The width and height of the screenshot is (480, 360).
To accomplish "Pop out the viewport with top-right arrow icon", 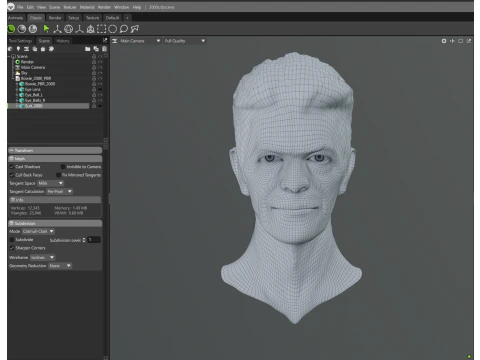I will coord(469,41).
